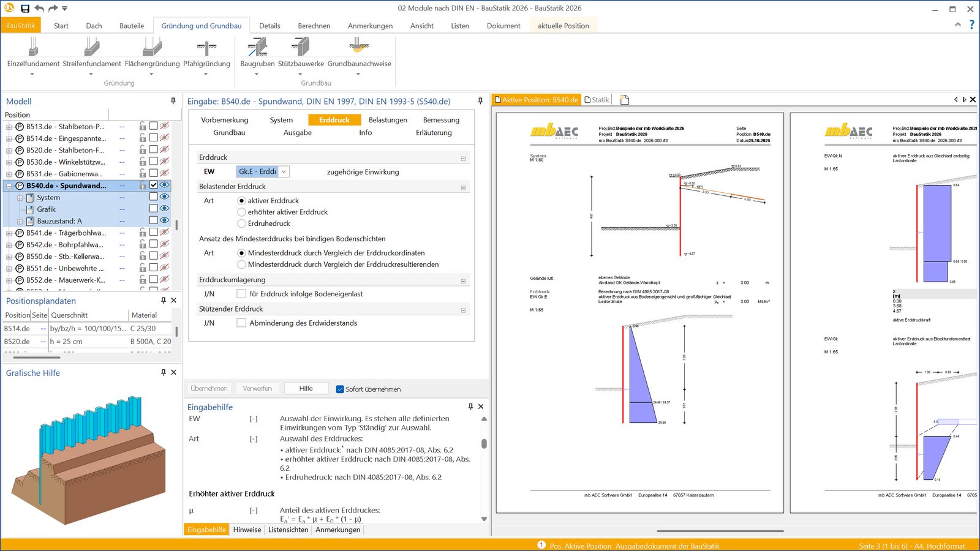Open the EW dropdown Gk.E - Erddr

(x=284, y=172)
